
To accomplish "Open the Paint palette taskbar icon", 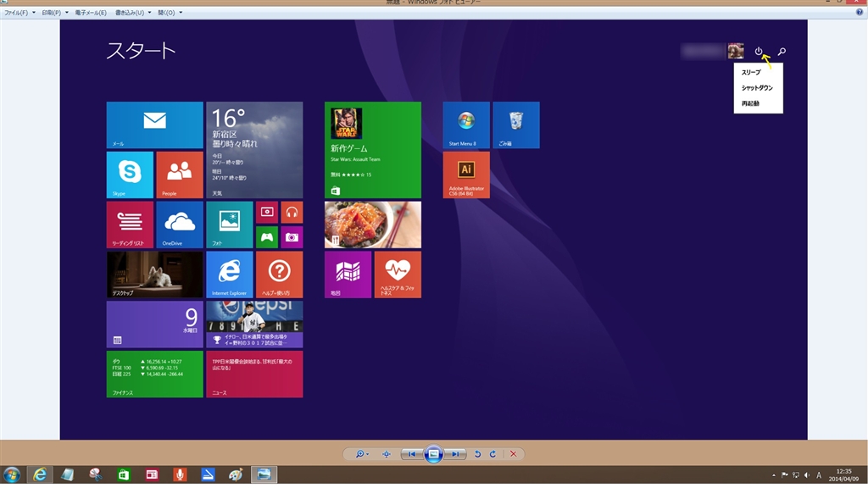I will tap(236, 474).
